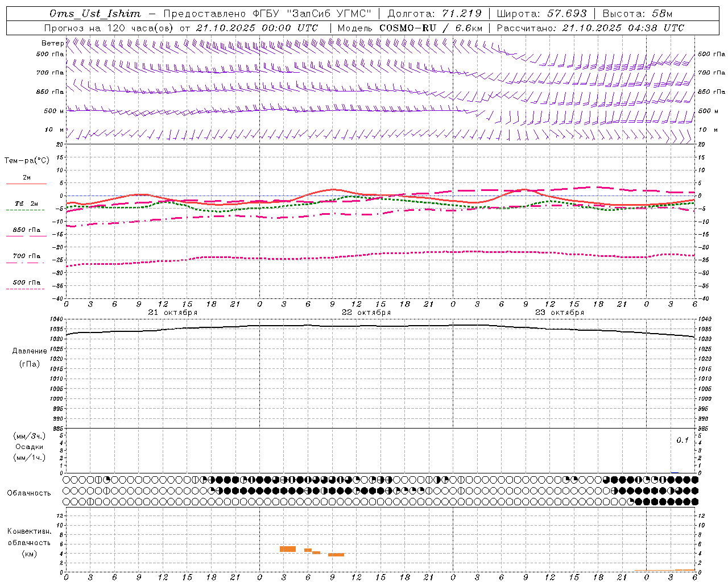Click the forecast start time 21.10.2025 00:00 UTC
Viewport: 728px width, 582px height.
(x=257, y=28)
